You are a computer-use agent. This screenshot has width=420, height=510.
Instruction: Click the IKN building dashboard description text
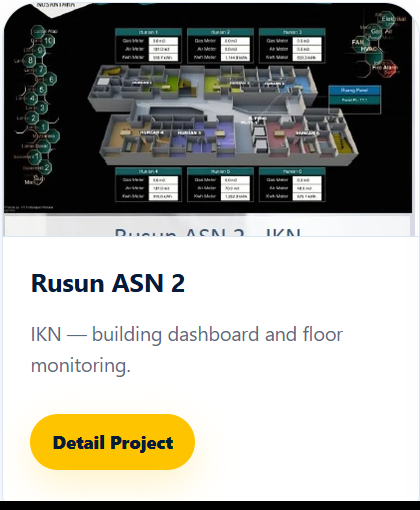pos(187,350)
